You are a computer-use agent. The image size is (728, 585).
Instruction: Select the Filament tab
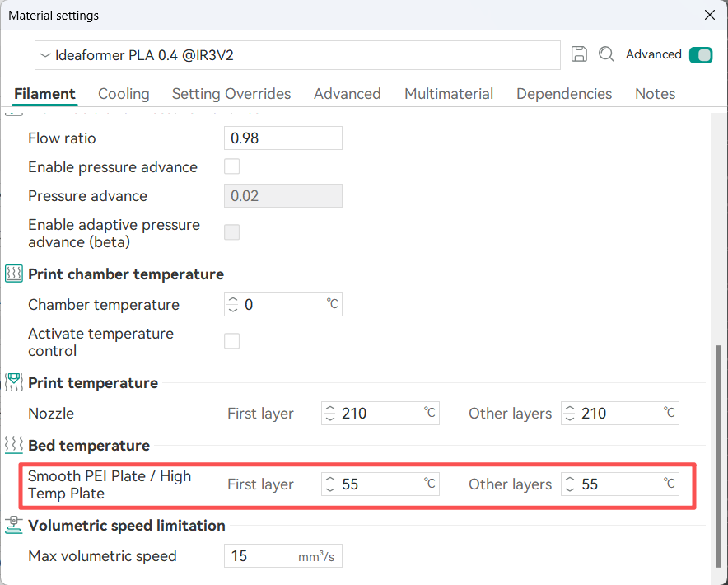(x=44, y=94)
